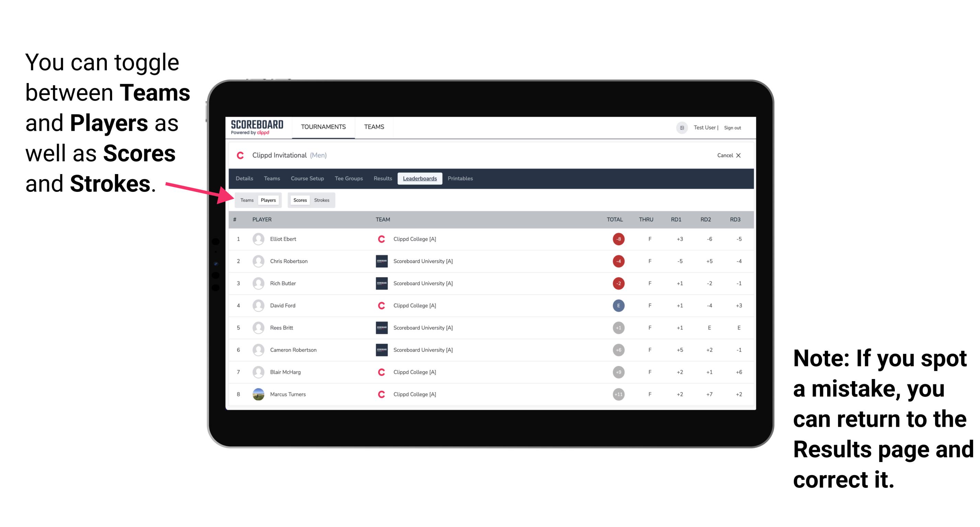Toggle to Players leaderboard view
Viewport: 980px width, 527px height.
point(269,200)
